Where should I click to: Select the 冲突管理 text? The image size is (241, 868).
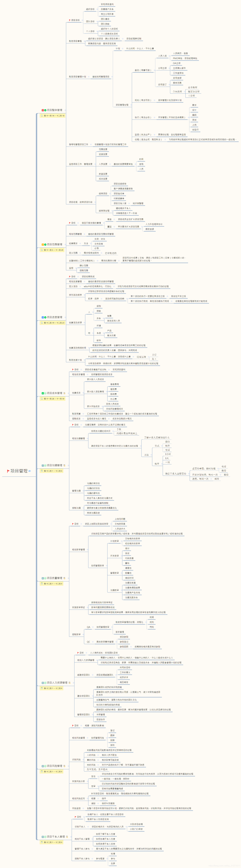tap(101, 714)
